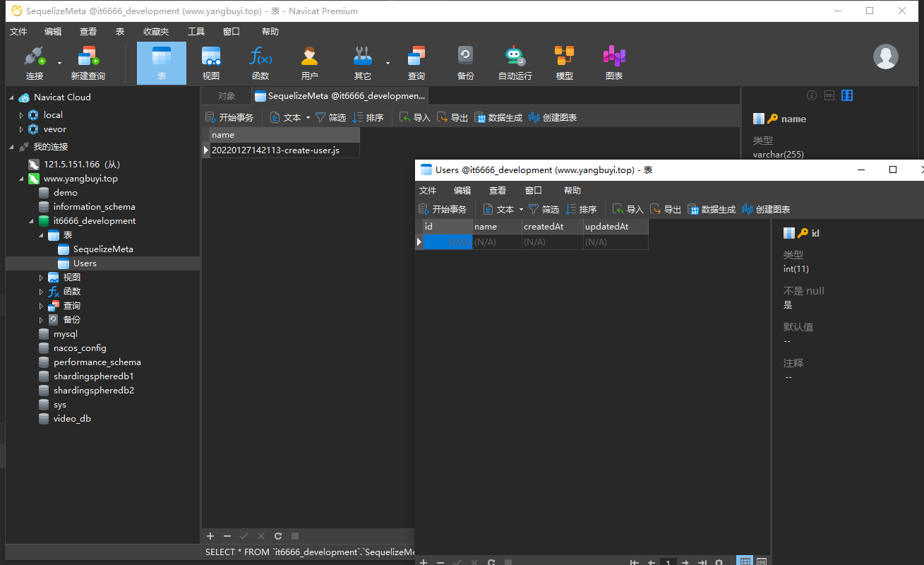Open the 收藏夹 favorites menu
Image resolution: width=924 pixels, height=565 pixels.
[x=156, y=32]
